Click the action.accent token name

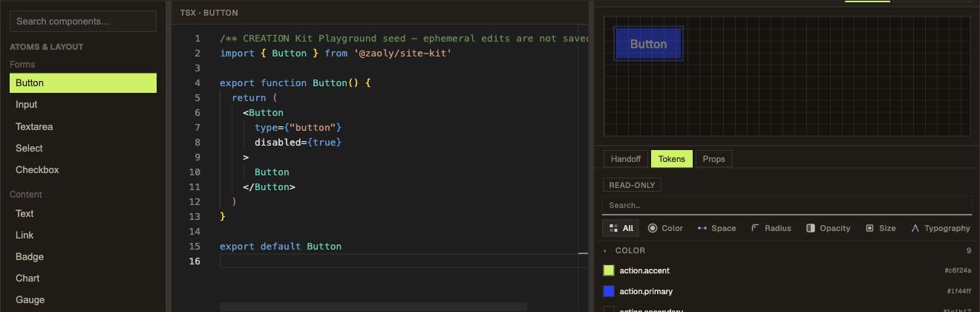(x=644, y=270)
